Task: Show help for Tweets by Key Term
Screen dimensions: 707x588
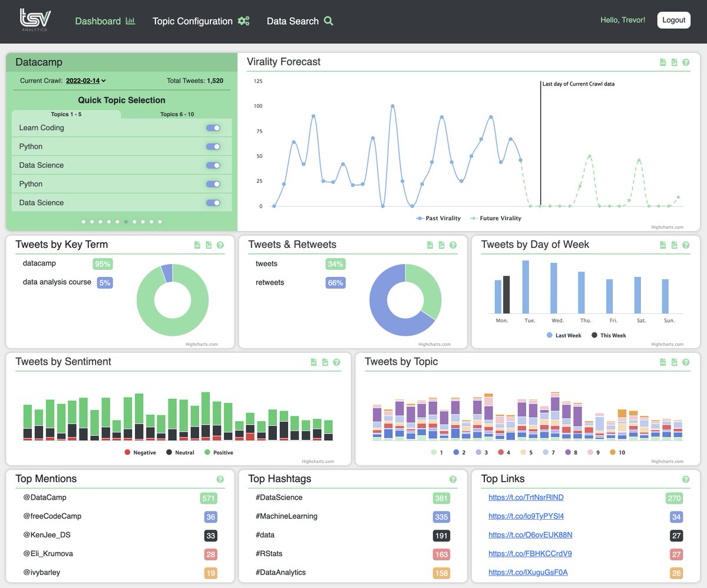Action: [220, 245]
